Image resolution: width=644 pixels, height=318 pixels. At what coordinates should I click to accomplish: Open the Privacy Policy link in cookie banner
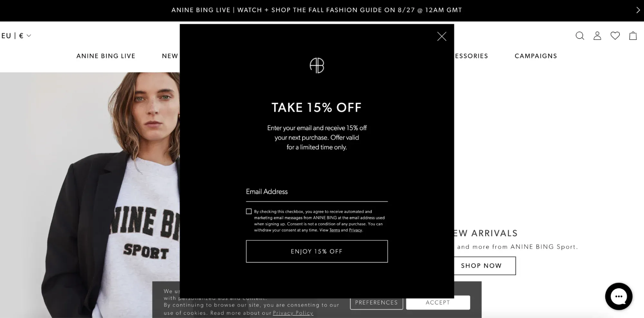293,313
